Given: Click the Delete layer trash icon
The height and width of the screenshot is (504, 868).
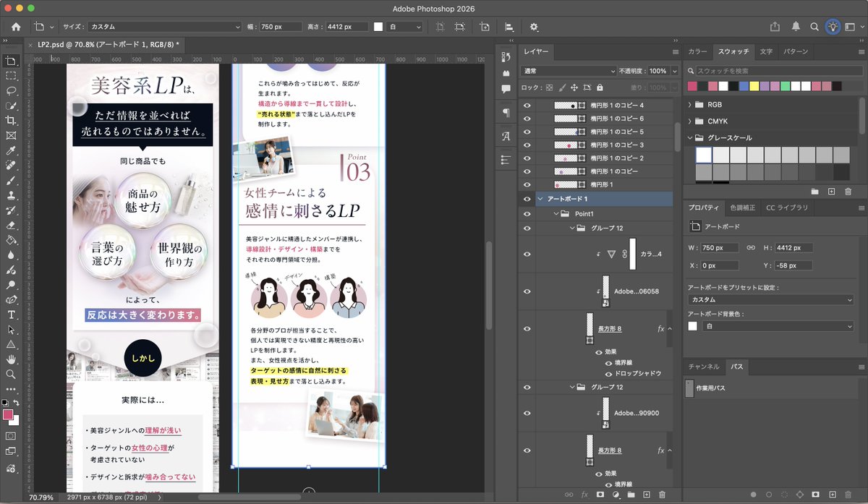Looking at the screenshot, I should click(663, 494).
